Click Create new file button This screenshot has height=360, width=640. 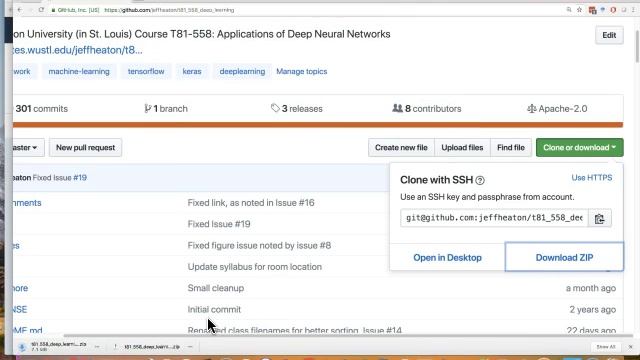pyautogui.click(x=401, y=148)
